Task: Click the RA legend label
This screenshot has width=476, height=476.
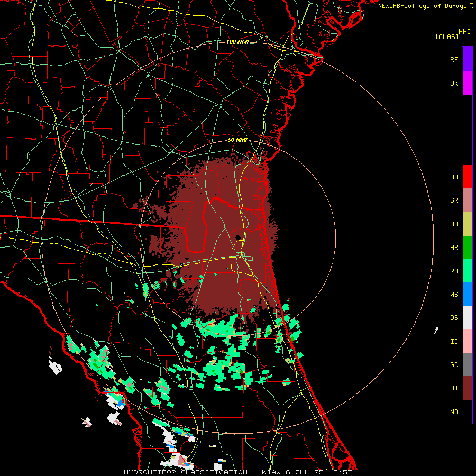Action: [454, 271]
